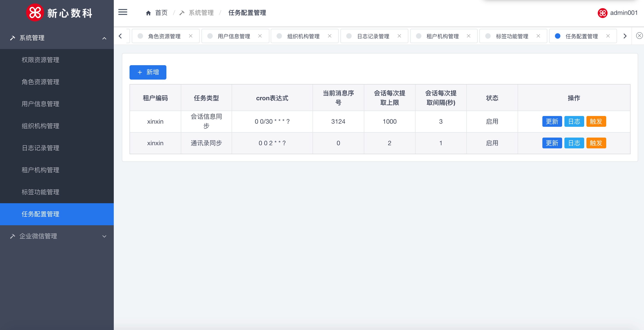Click the 首页 breadcrumb link
The width and height of the screenshot is (644, 330).
coord(161,13)
